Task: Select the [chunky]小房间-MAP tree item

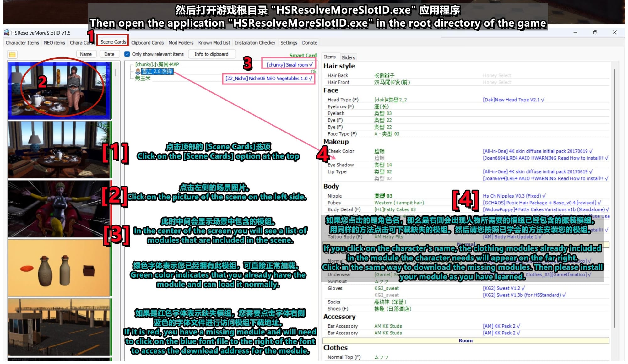Action: click(157, 64)
